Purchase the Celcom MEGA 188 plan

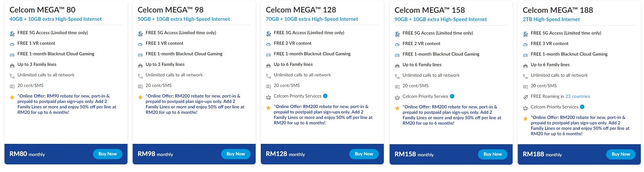(x=621, y=154)
